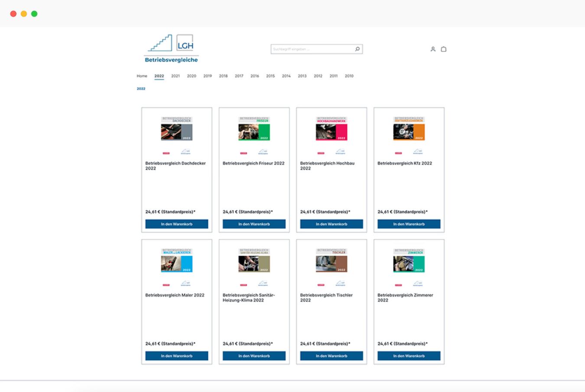This screenshot has width=585, height=392.
Task: Open the Dachdecker 2022 cover thumbnail
Action: (176, 129)
